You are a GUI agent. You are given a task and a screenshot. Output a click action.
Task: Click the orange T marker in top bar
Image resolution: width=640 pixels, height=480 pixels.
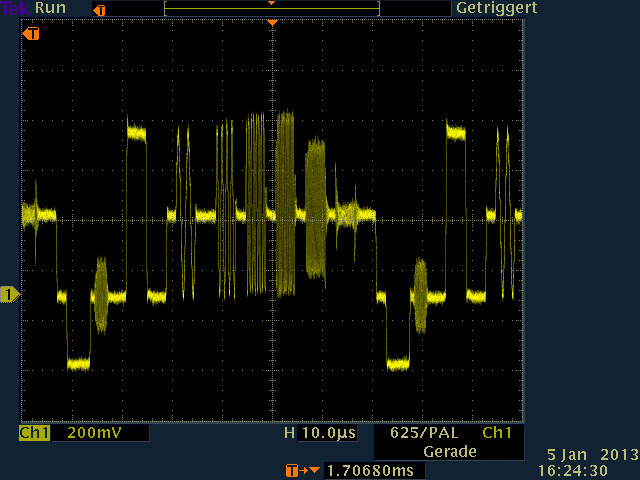[x=98, y=9]
